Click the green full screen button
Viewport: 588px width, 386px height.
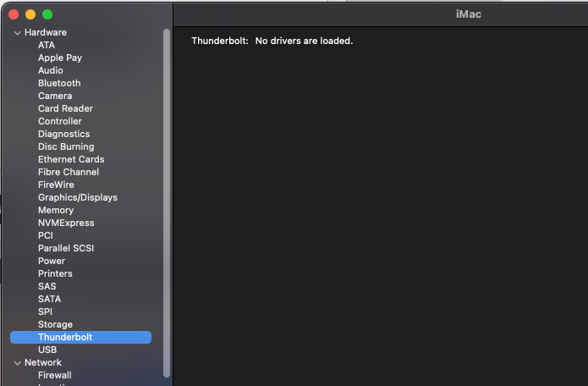47,14
